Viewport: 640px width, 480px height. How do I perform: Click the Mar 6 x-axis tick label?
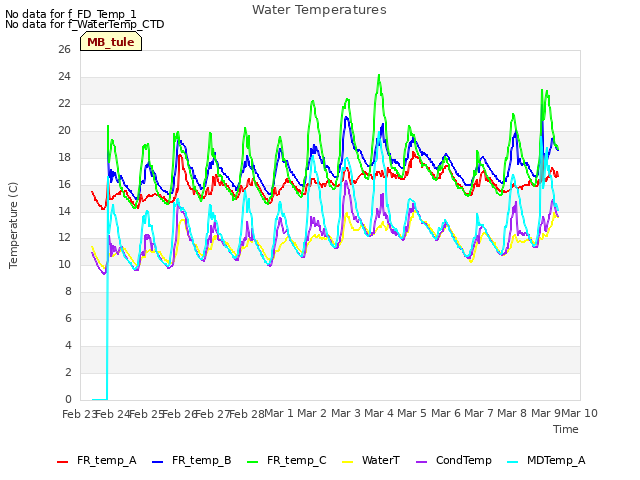click(x=446, y=413)
